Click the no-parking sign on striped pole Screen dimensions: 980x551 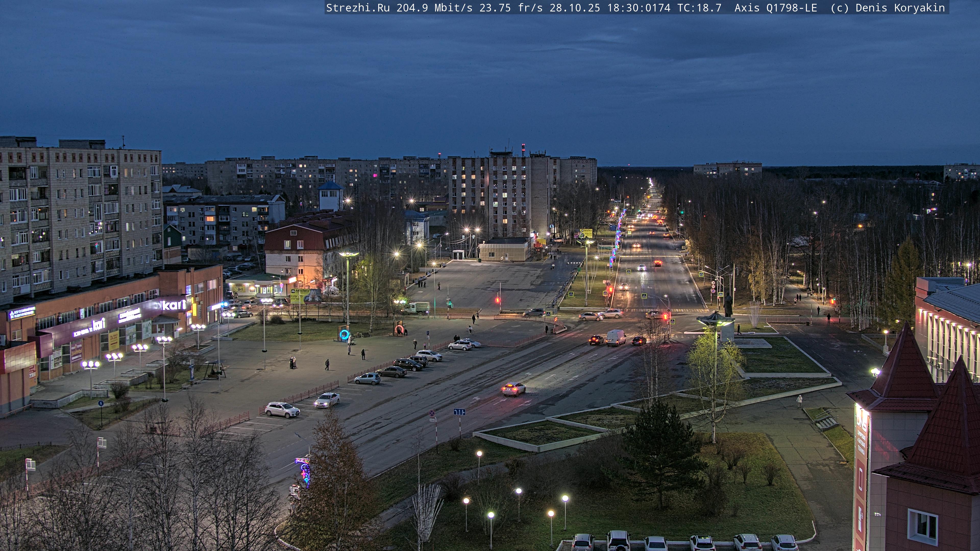point(432,413)
